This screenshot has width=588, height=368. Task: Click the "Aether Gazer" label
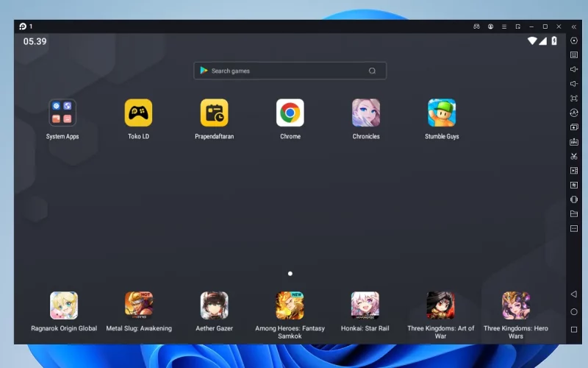pyautogui.click(x=214, y=328)
